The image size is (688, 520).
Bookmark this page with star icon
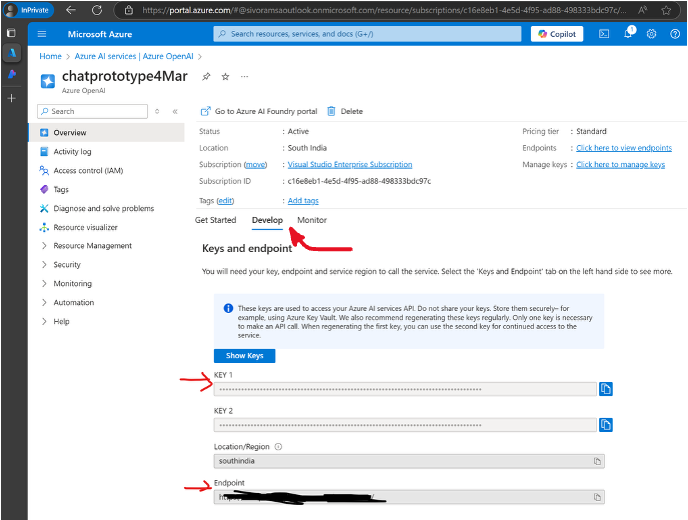pos(666,10)
